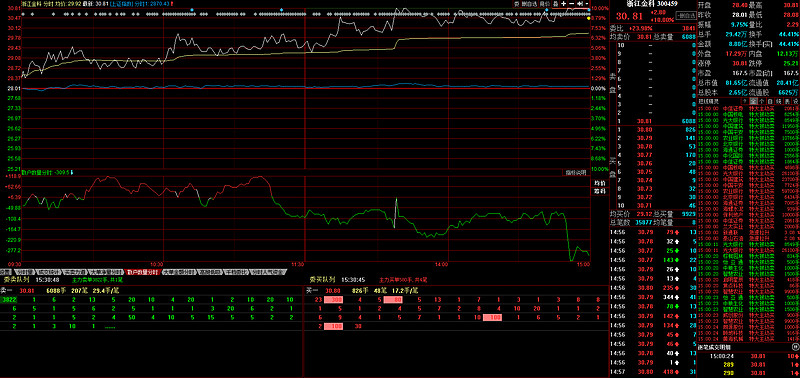
Task: Click the trade row with 344 volume
Action: pos(652,297)
